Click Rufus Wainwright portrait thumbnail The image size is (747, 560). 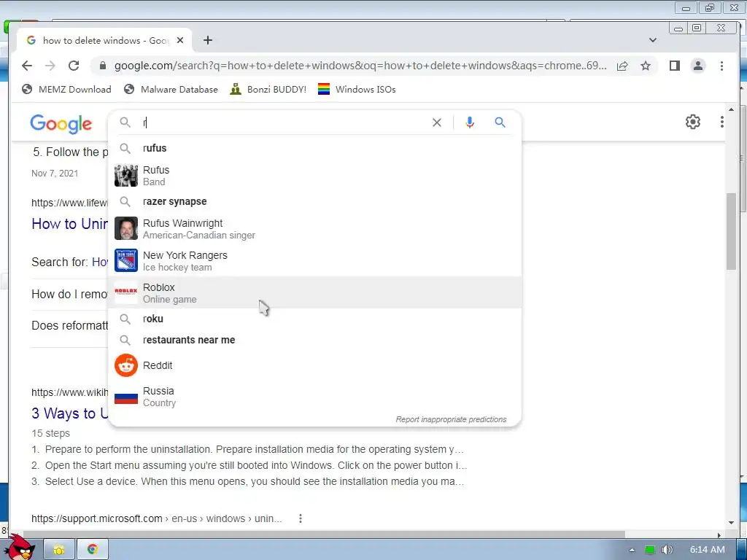(x=125, y=228)
